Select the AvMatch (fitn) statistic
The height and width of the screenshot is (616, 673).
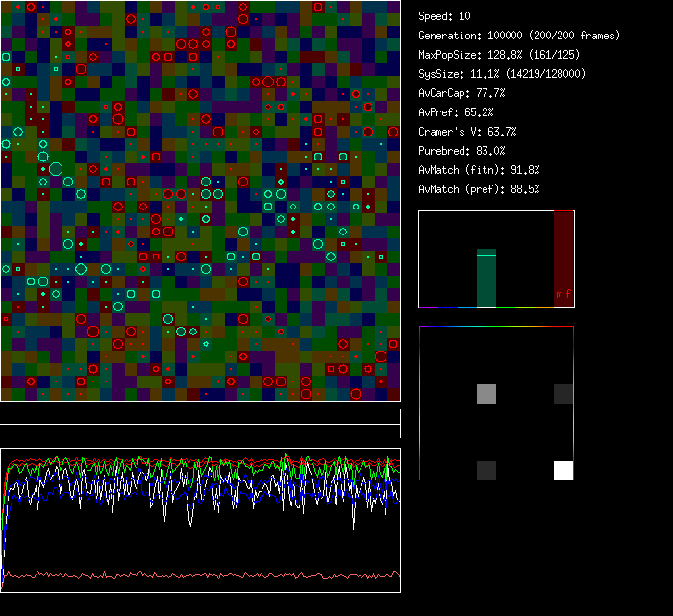point(479,170)
